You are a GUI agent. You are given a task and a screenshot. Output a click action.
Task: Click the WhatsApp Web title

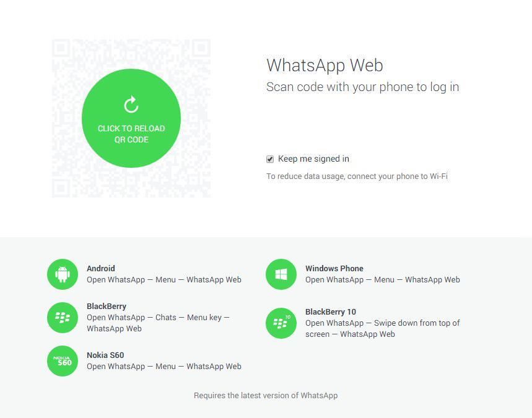click(x=325, y=65)
